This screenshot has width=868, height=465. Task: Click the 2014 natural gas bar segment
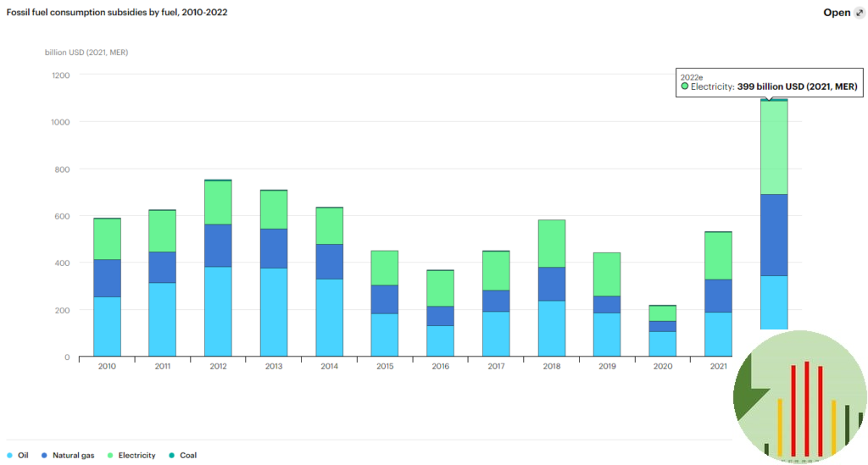[330, 261]
